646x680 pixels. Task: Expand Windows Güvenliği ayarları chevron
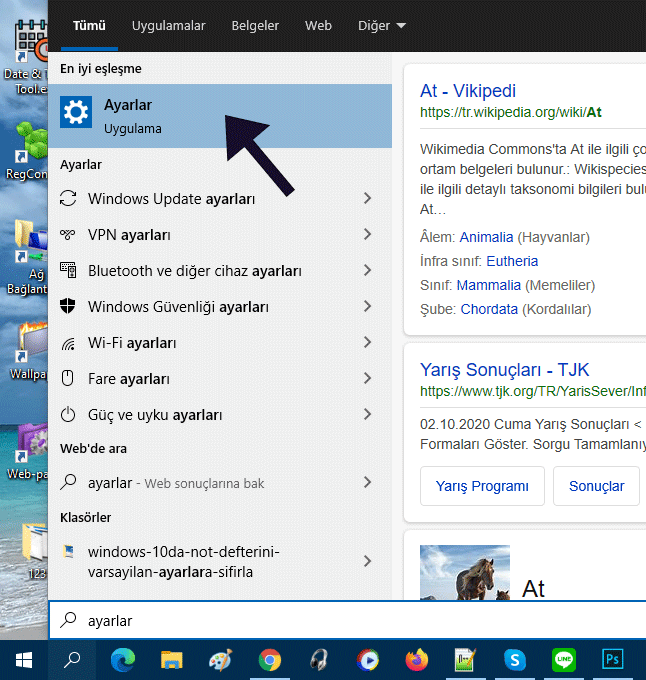point(367,307)
